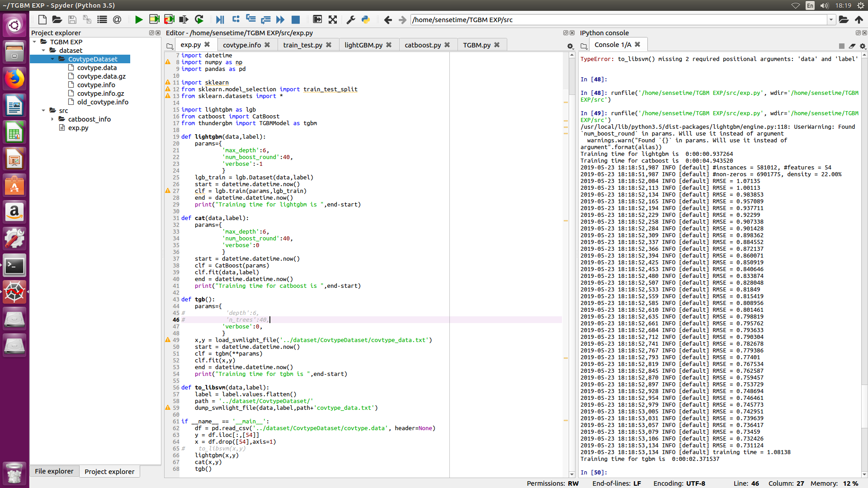Open Firefox from the Ubuntu dock
This screenshot has height=488, width=868.
14,79
